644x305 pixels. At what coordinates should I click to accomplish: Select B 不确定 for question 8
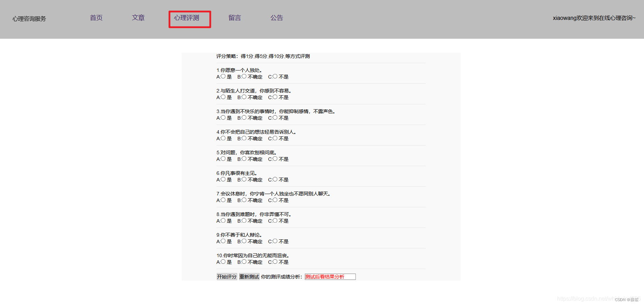tap(244, 221)
